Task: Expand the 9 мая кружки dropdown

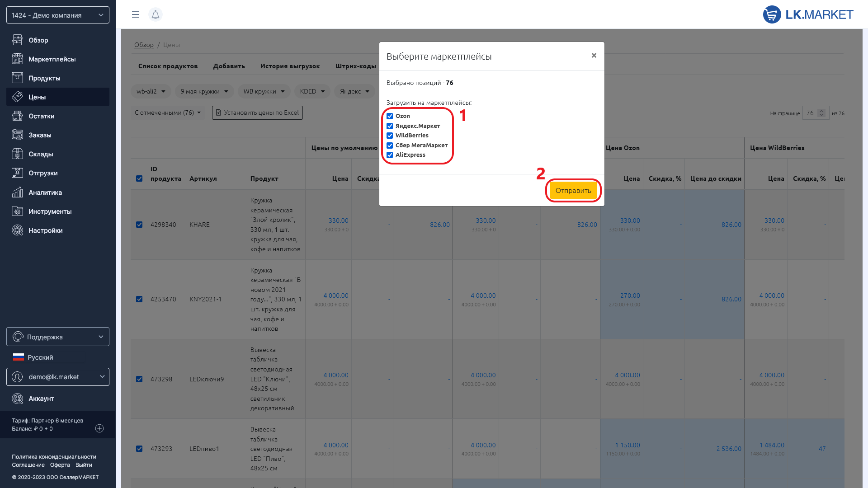Action: [204, 91]
